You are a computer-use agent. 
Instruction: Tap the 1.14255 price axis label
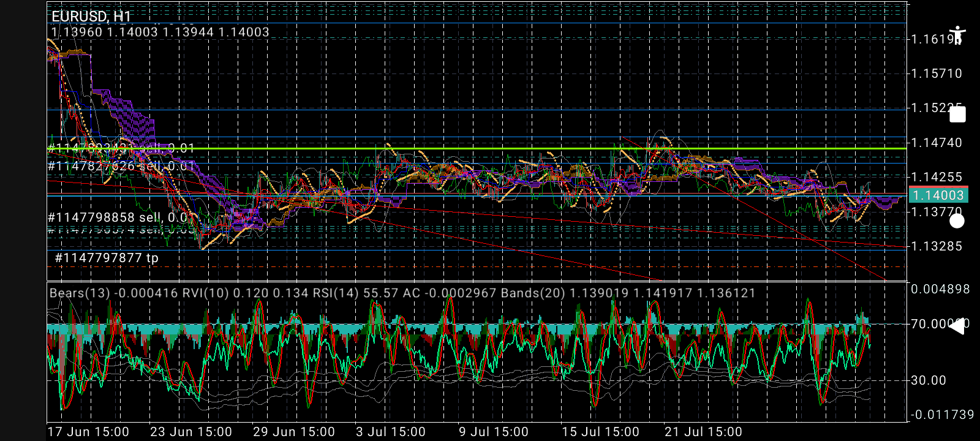[937, 177]
